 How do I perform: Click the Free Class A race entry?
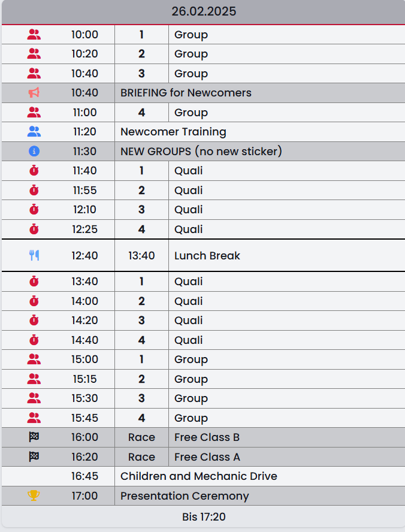pyautogui.click(x=207, y=457)
